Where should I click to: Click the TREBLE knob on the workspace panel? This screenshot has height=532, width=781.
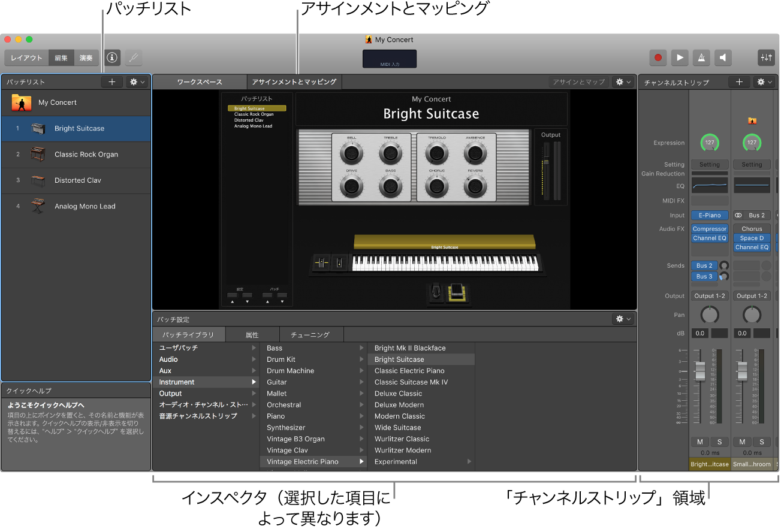pyautogui.click(x=390, y=153)
